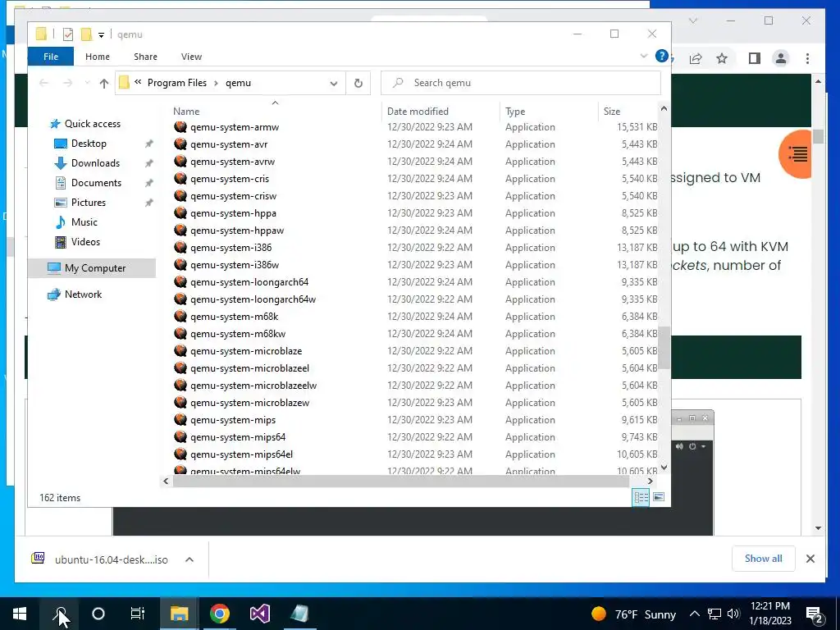The image size is (840, 630).
Task: Close the Chrome downloads bar
Action: (810, 559)
